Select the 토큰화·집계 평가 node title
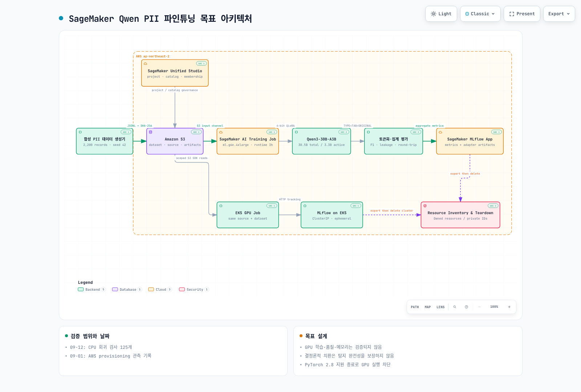This screenshot has height=392, width=581. click(x=394, y=139)
